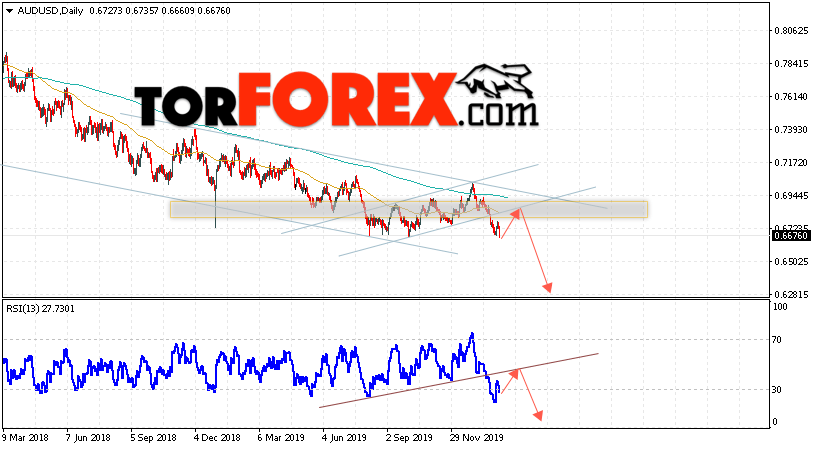
Task: Click the 0.71720 price axis label
Action: (x=791, y=163)
